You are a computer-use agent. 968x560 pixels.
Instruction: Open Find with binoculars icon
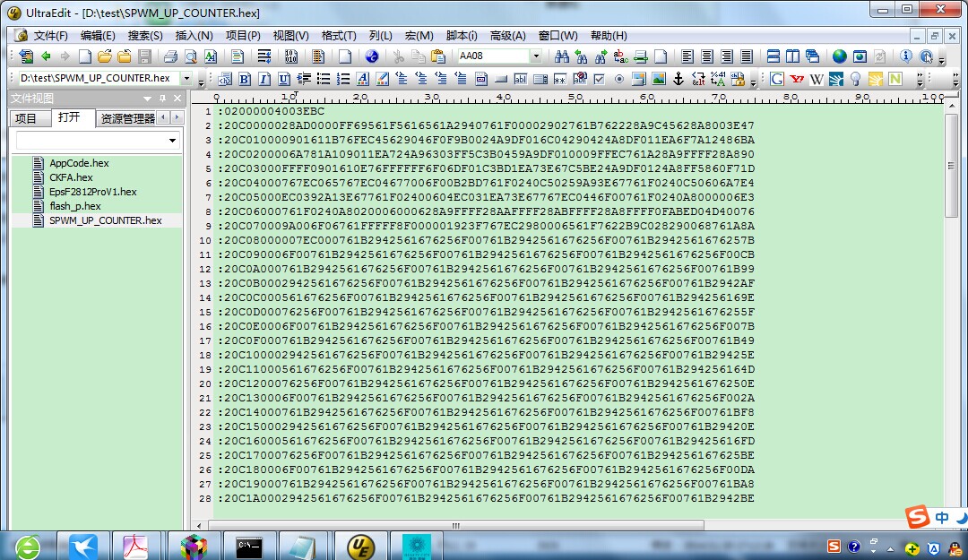(561, 56)
